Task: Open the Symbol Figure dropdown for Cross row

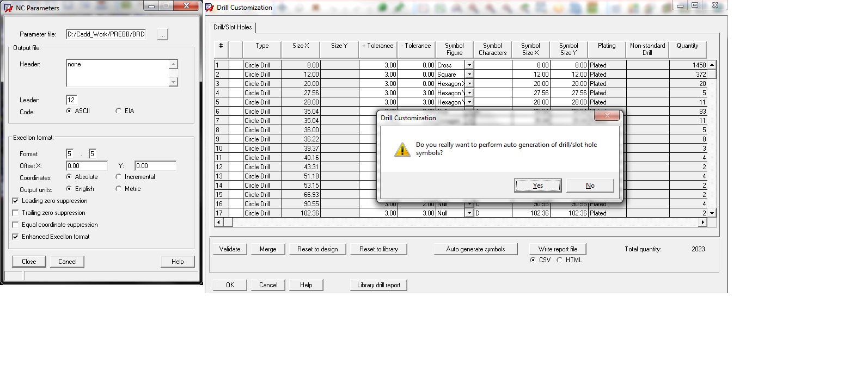Action: [469, 65]
